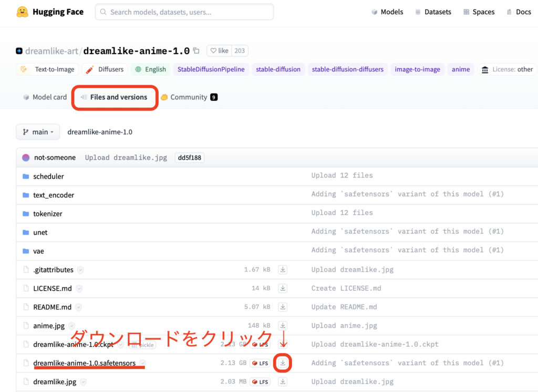The width and height of the screenshot is (538, 392).
Task: Download the .gitattributes file
Action: click(283, 270)
